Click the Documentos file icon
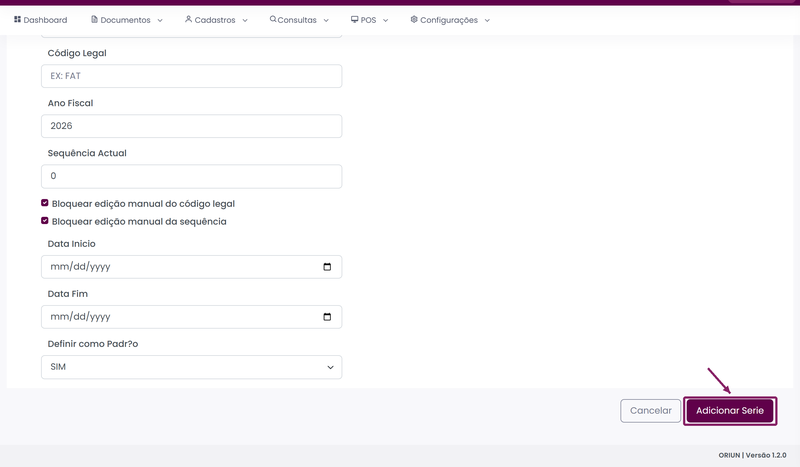Screen dimensions: 800x467 tap(94, 19)
